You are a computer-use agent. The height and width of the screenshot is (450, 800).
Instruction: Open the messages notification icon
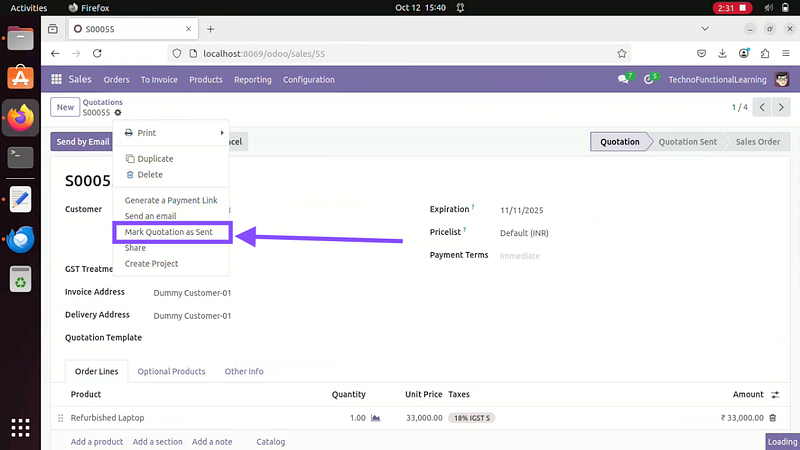click(624, 79)
